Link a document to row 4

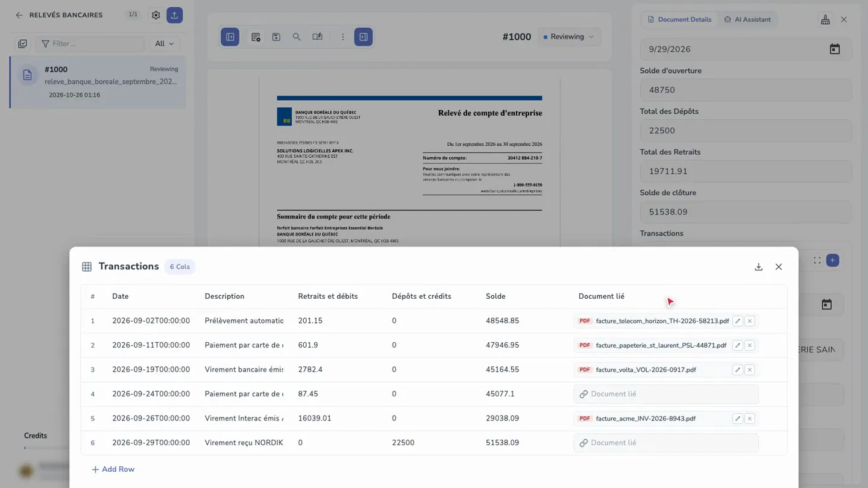click(x=666, y=394)
